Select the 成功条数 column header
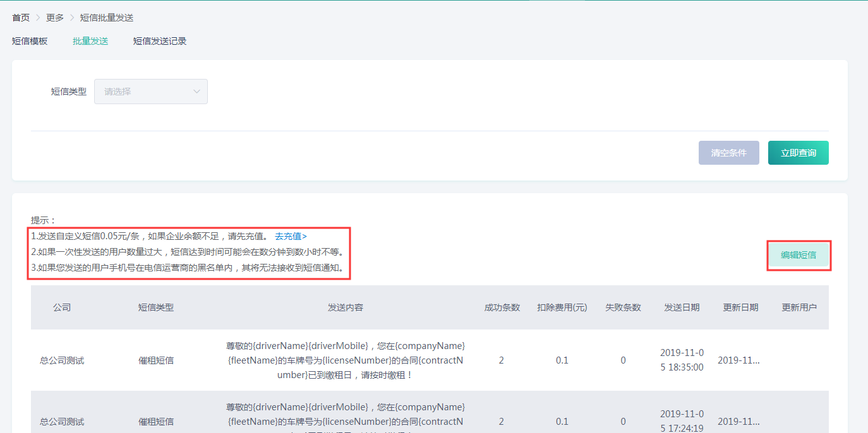 pos(502,307)
